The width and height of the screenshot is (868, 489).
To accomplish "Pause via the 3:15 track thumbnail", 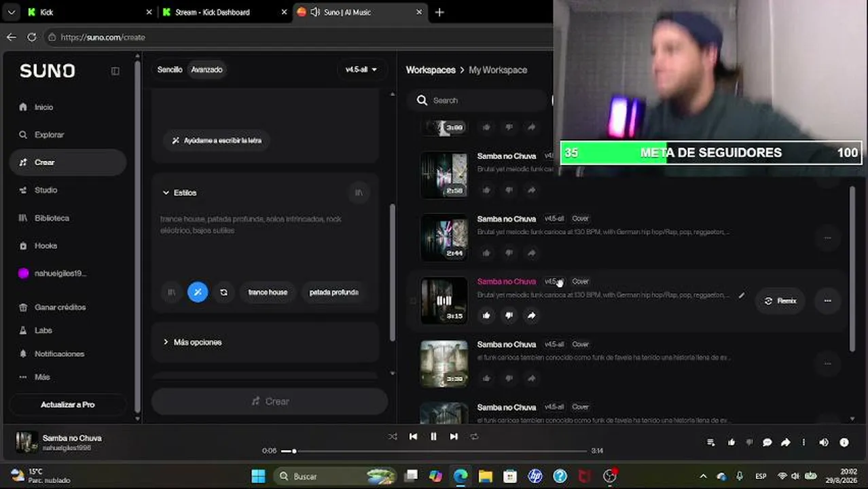I will [x=444, y=301].
